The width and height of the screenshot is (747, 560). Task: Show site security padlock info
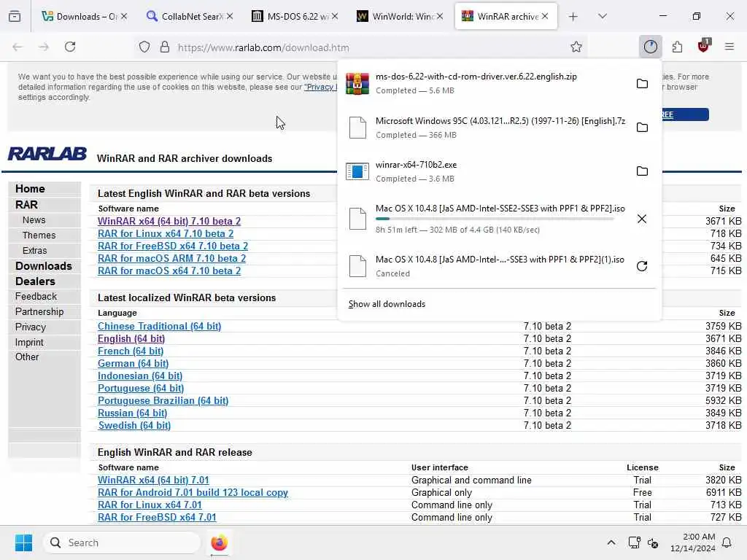tap(165, 47)
